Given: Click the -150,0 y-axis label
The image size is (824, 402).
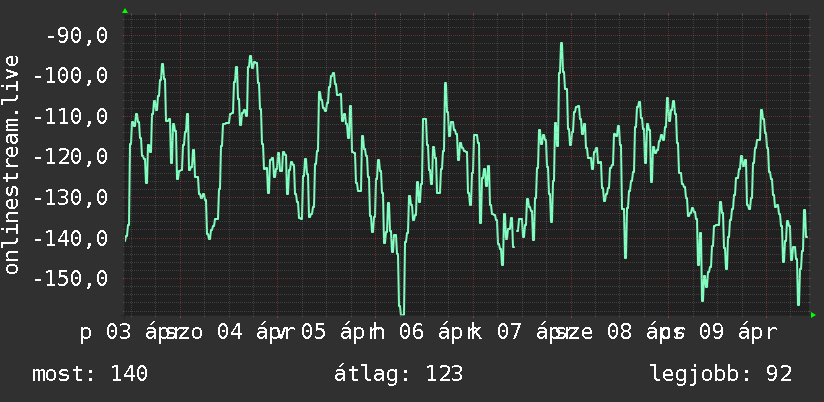Looking at the screenshot, I should pos(71,279).
